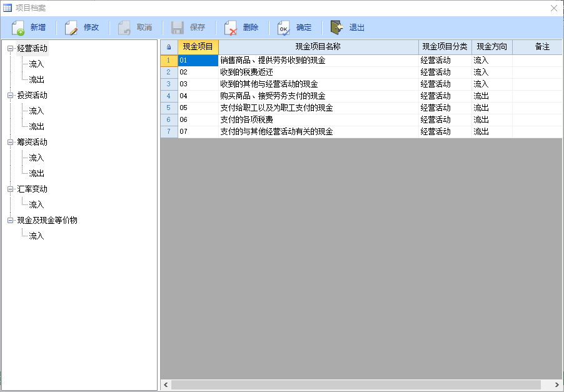This screenshot has width=564, height=392.
Task: Click the cash item code 07
Action: tap(198, 132)
